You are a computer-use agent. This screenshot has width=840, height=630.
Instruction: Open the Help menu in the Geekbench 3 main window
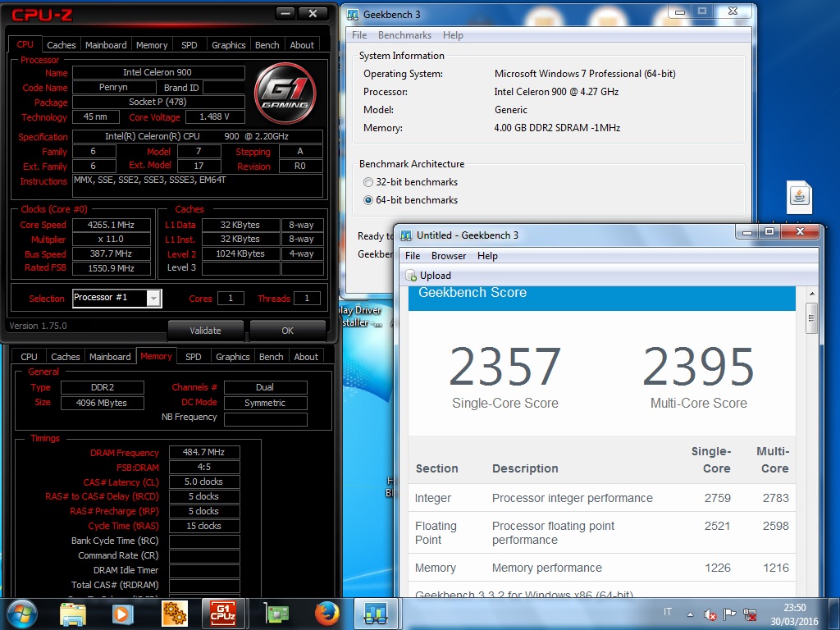(453, 34)
